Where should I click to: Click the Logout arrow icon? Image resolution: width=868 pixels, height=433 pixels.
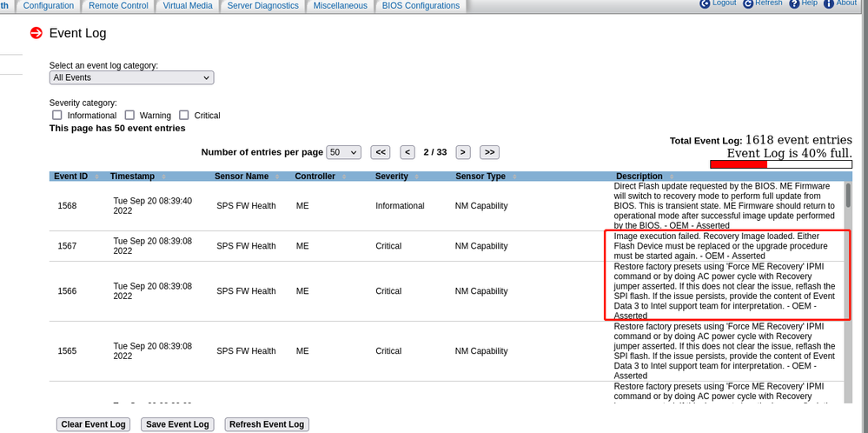tap(705, 3)
